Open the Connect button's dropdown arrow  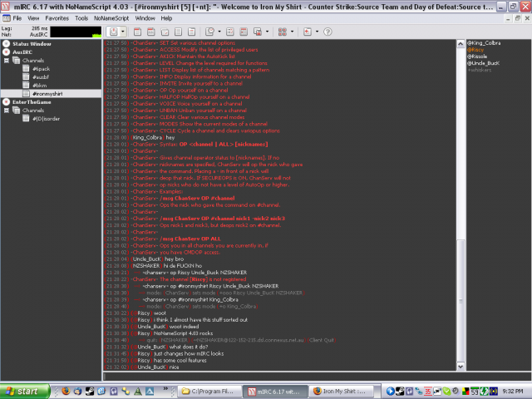123,32
